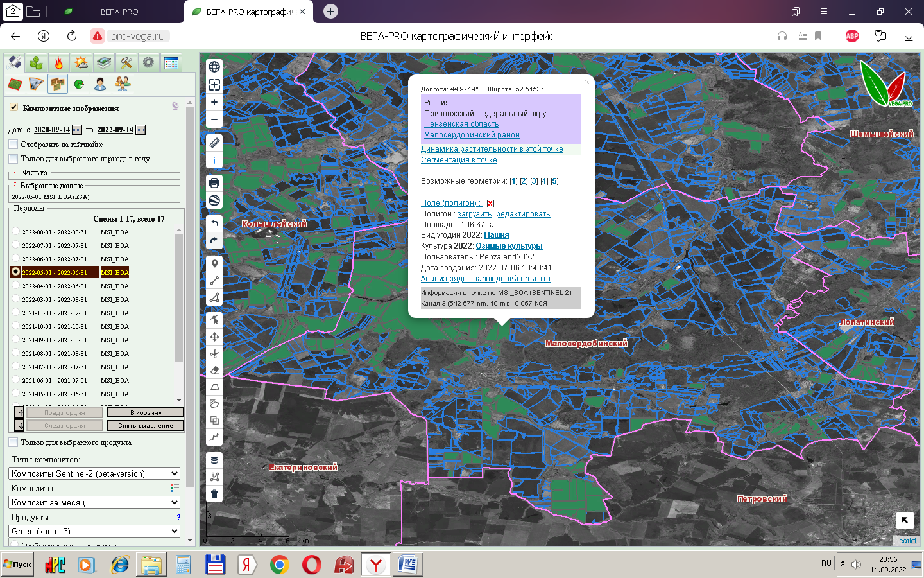Select the eraser tool
924x578 pixels.
[x=214, y=370]
